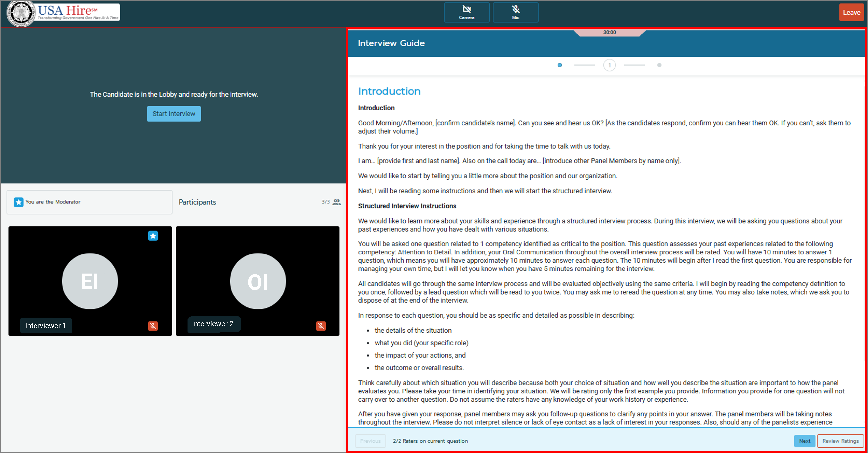Screen dimensions: 868x453
Task: Click the bullet 'the impact of your actions, and'
Action: click(420, 355)
